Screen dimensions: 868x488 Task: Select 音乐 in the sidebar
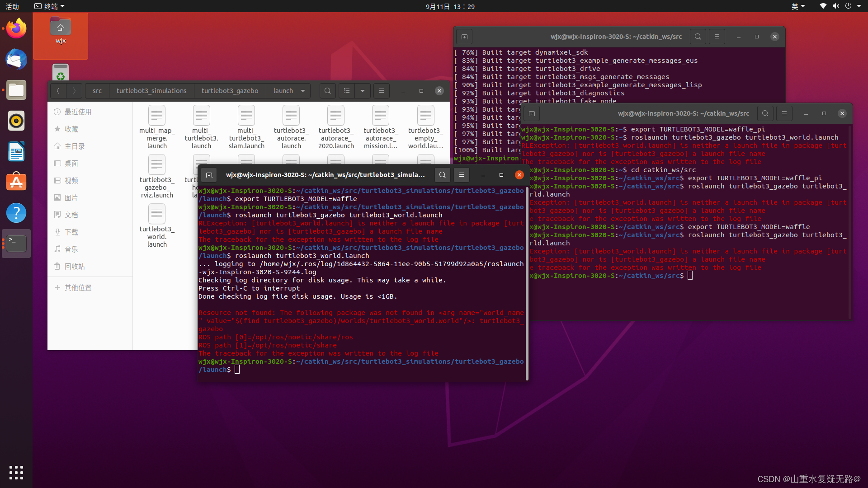click(90, 249)
